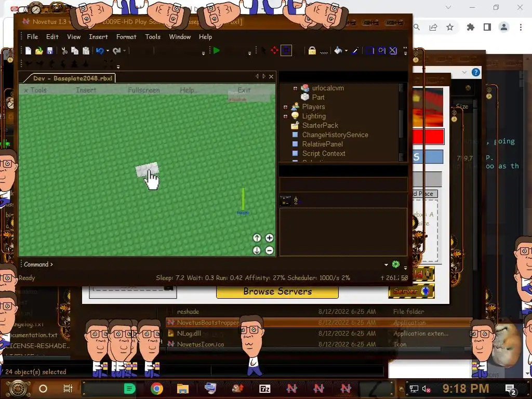Click the Ungroup icon next to Group
Image resolution: width=532 pixels, height=399 pixels.
point(382,51)
